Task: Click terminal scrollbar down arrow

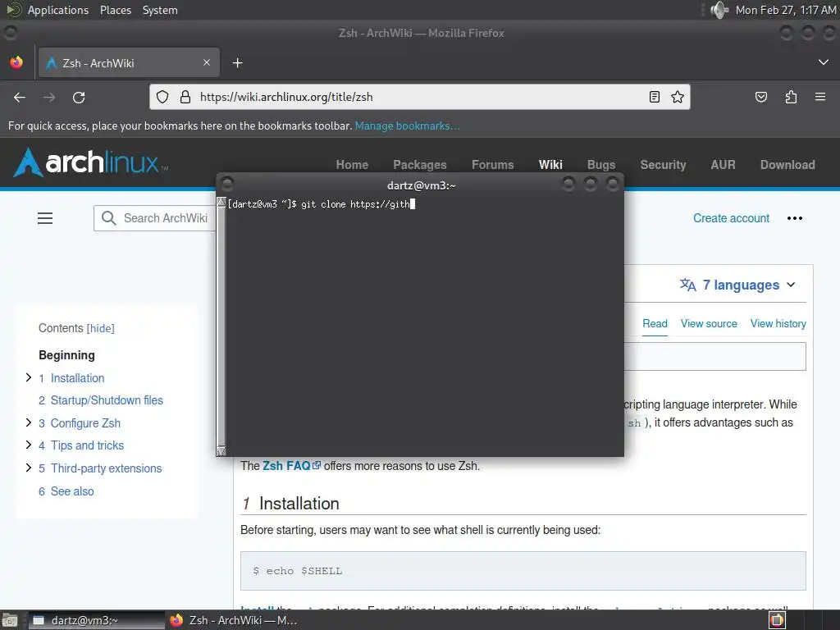Action: coord(221,450)
